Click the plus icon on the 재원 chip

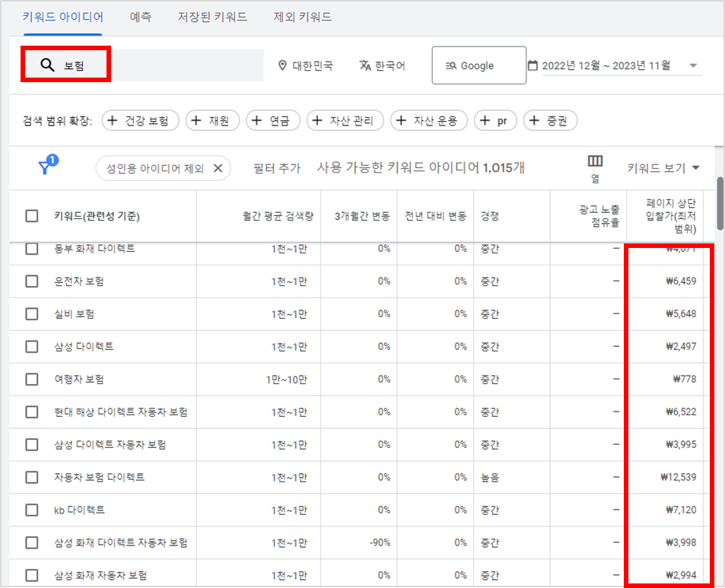point(196,121)
